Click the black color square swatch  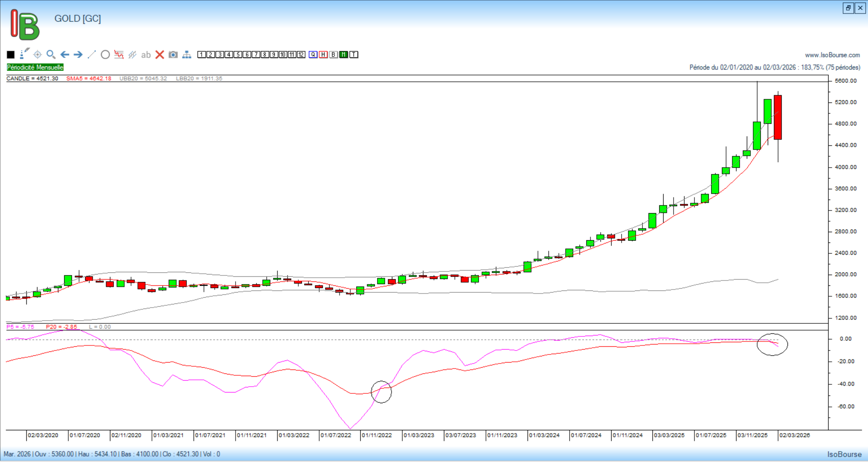coord(11,55)
